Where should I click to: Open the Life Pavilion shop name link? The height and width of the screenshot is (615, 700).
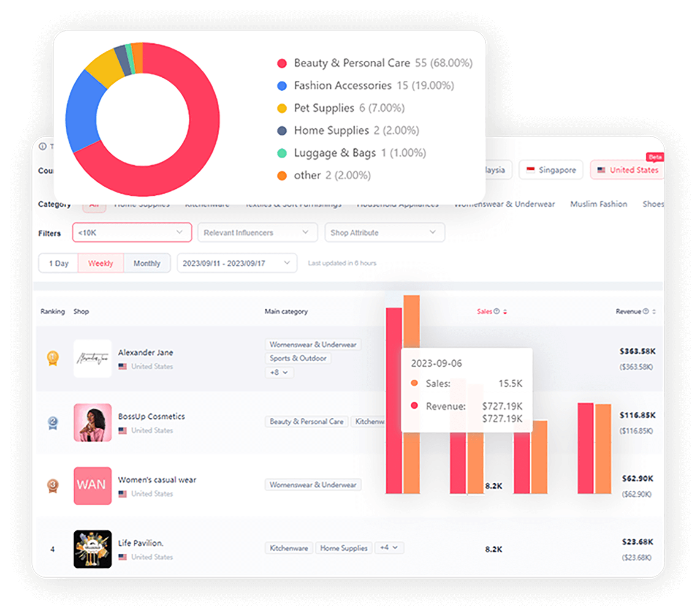click(141, 543)
